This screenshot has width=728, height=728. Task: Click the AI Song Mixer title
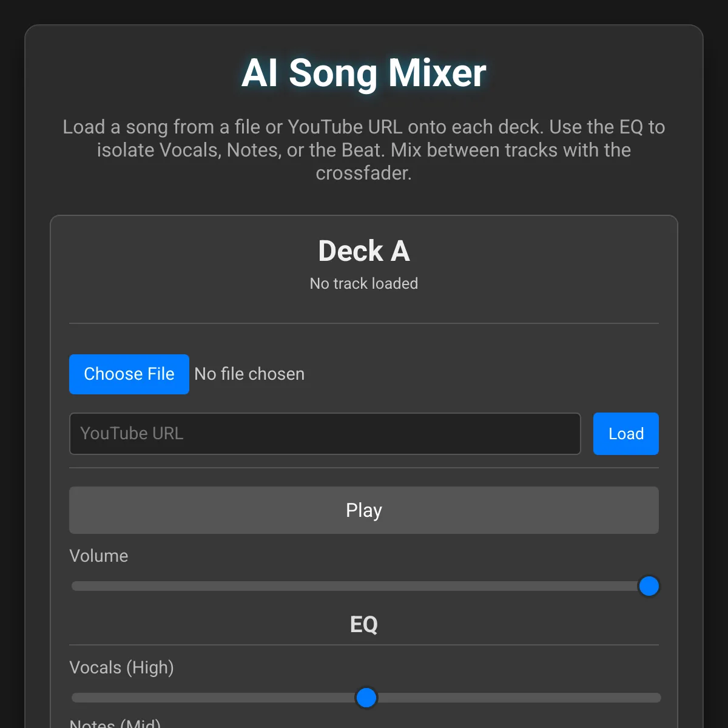pyautogui.click(x=364, y=73)
